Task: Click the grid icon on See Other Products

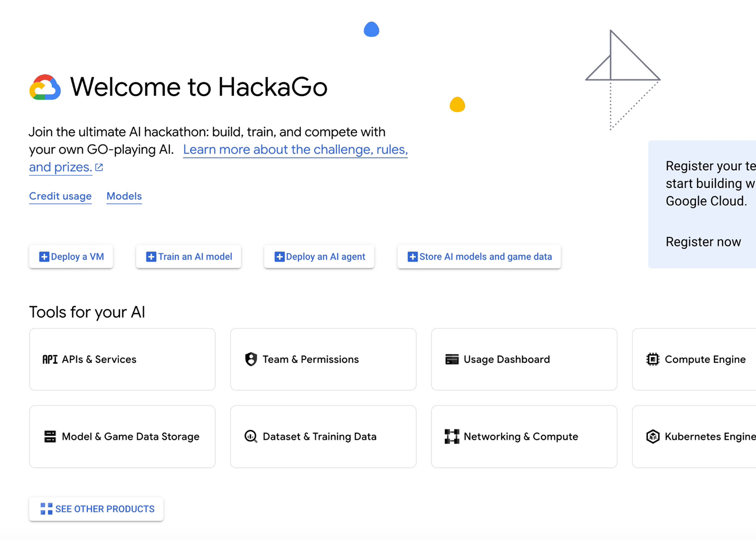Action: 46,509
